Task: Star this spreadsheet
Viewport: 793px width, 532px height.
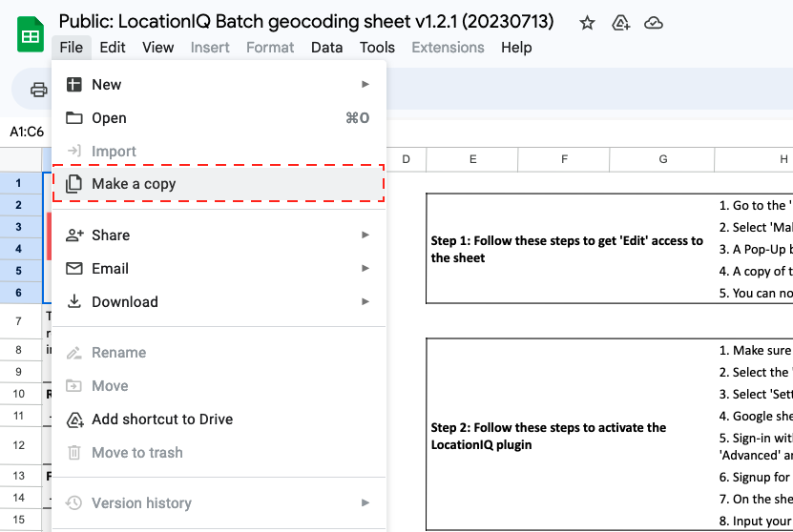Action: tap(587, 23)
